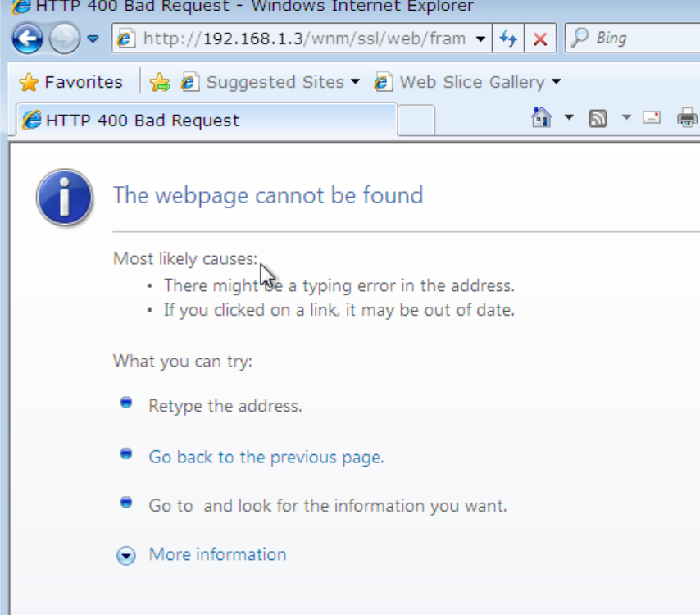Image resolution: width=700 pixels, height=615 pixels.
Task: Click the More information link text
Action: tap(217, 554)
